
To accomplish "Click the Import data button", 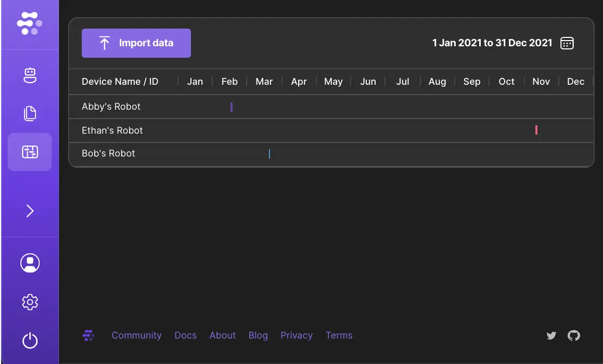I will pyautogui.click(x=136, y=43).
